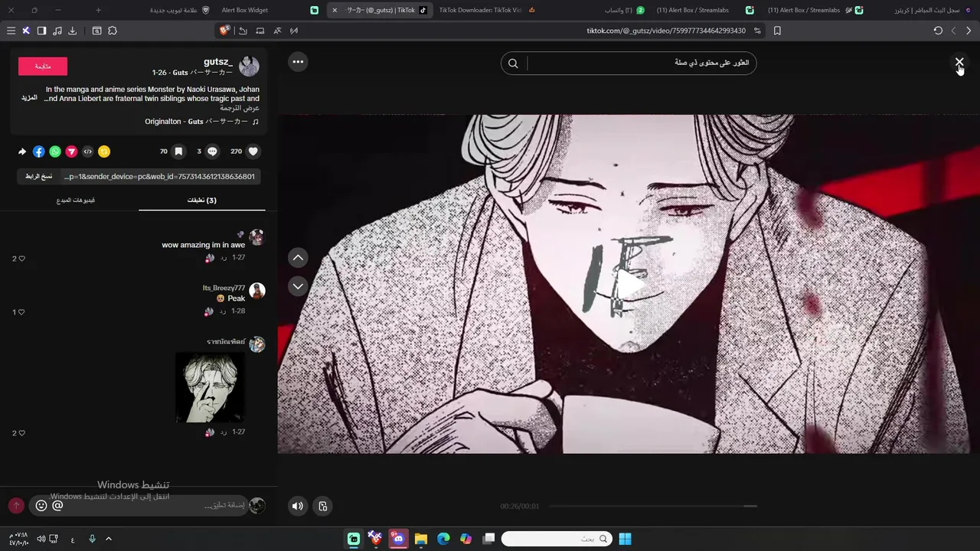Screen dimensions: 980x551
Task: Toggle the auto-scroll button beside volume
Action: click(323, 506)
